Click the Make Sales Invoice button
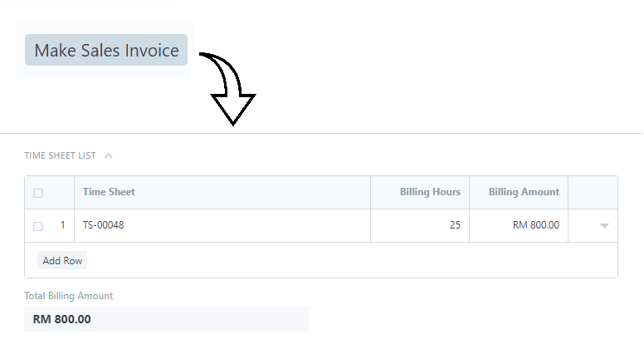 click(x=106, y=50)
